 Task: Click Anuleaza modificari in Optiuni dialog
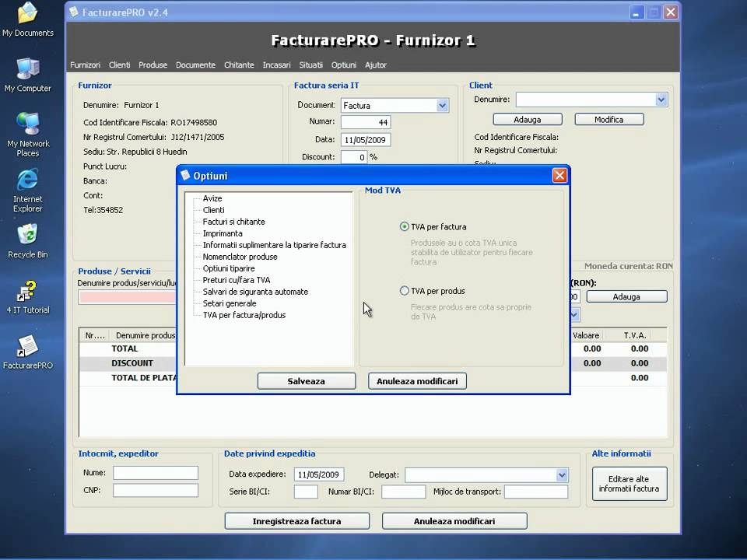click(417, 381)
